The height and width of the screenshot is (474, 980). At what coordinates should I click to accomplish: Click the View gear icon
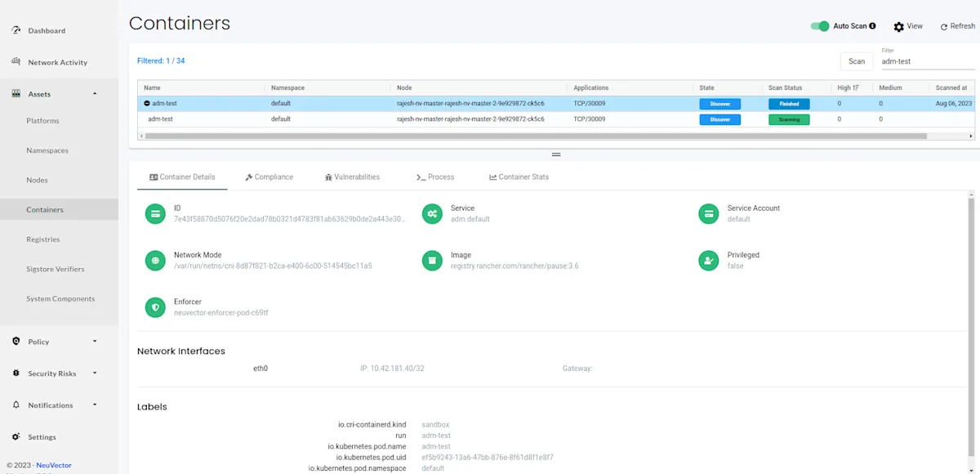(898, 27)
